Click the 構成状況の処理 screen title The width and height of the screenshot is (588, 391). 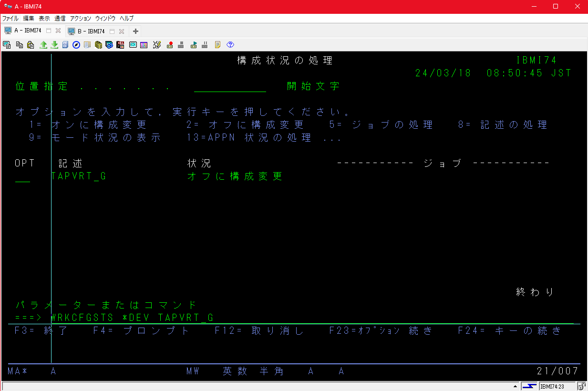[285, 61]
